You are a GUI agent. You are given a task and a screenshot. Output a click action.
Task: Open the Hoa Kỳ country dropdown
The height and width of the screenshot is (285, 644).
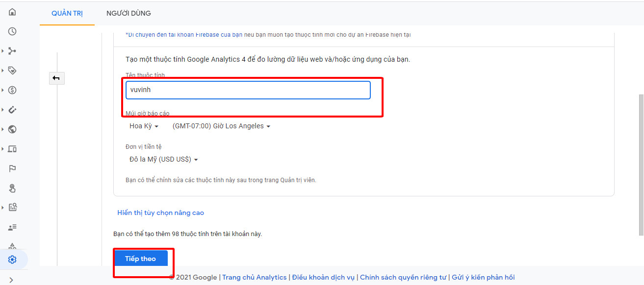tap(144, 126)
